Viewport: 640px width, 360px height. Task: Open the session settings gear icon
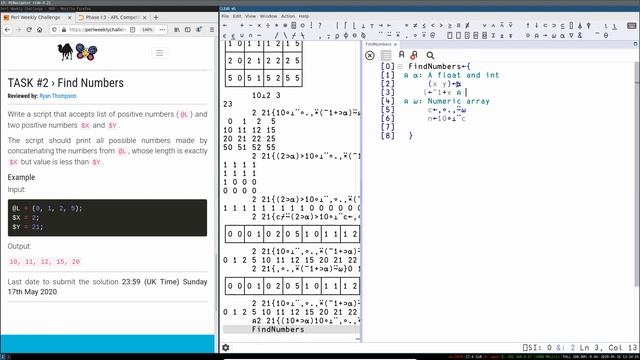[226, 347]
